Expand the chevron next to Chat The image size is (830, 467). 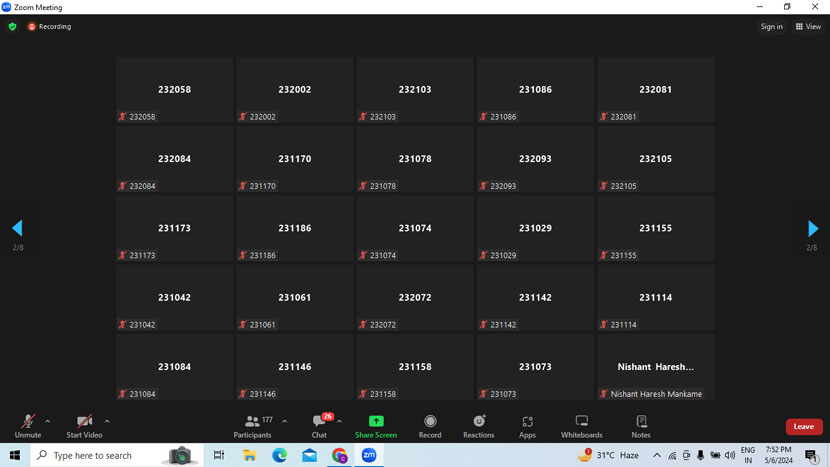tap(340, 421)
